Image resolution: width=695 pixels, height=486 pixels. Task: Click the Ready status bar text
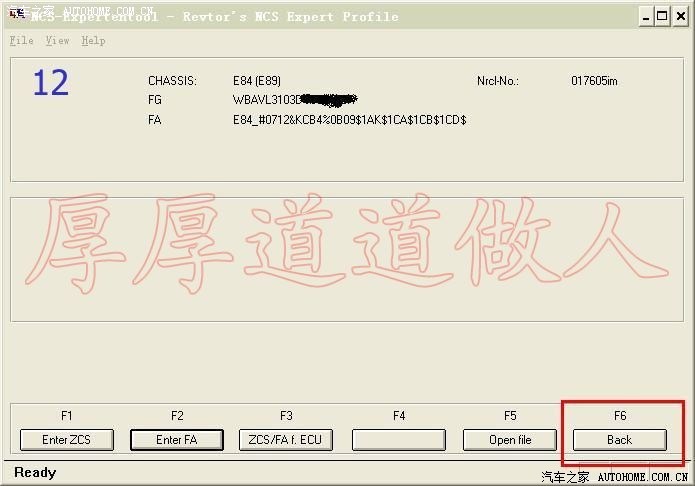35,472
